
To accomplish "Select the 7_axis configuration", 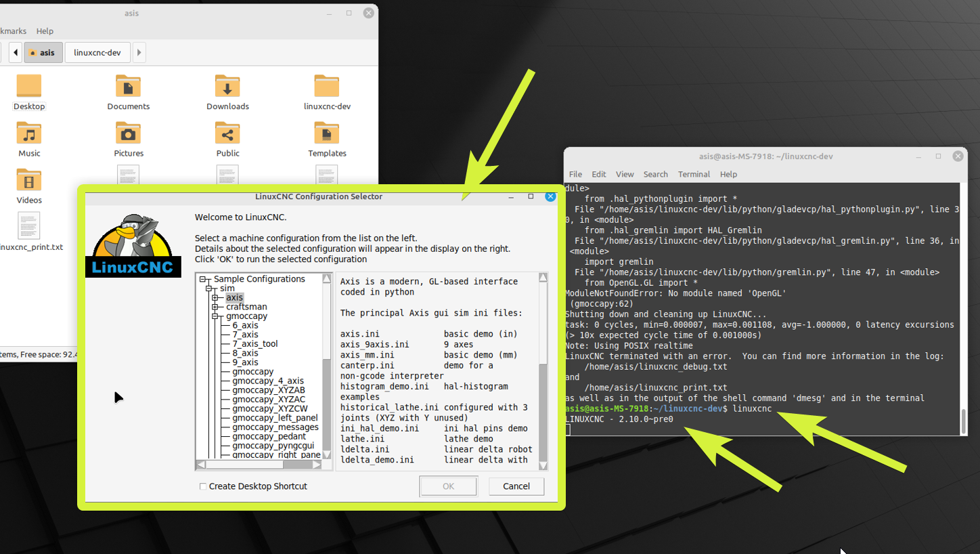I will point(245,335).
